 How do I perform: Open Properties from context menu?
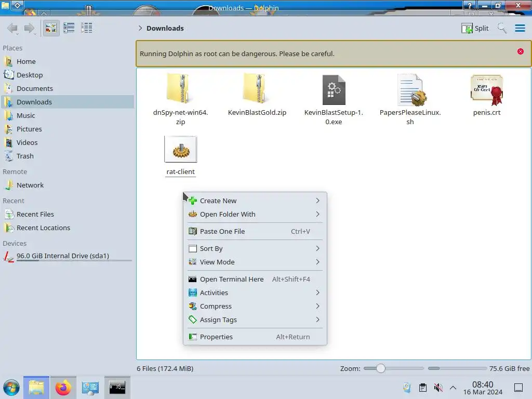point(255,337)
